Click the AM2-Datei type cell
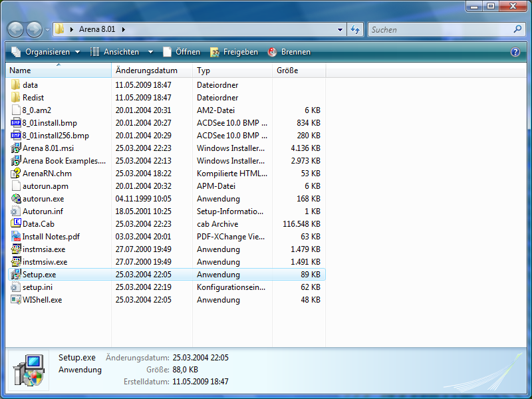Screen dimensions: 532x399 tap(215, 110)
